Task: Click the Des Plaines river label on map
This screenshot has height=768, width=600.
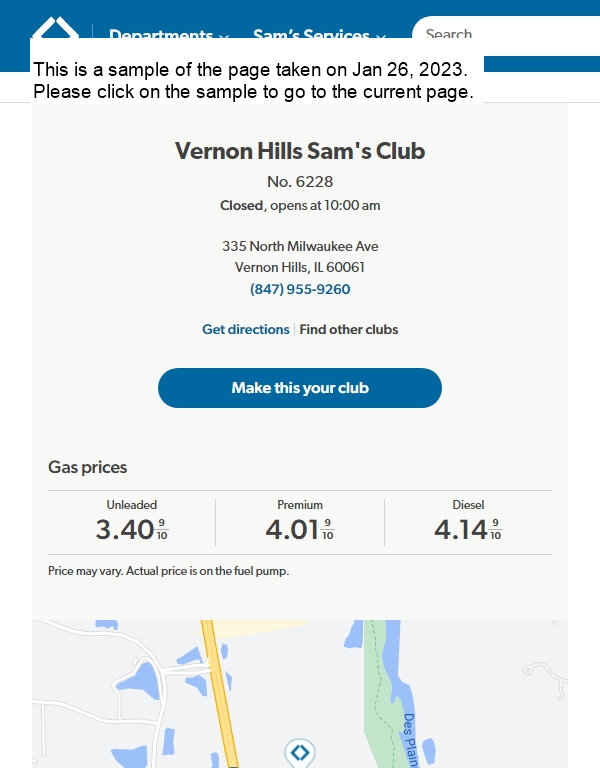Action: pos(410,741)
